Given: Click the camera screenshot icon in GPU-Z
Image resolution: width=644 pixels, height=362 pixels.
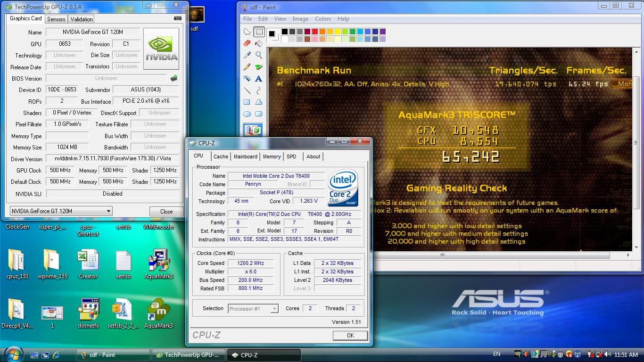Looking at the screenshot, I should point(177,18).
